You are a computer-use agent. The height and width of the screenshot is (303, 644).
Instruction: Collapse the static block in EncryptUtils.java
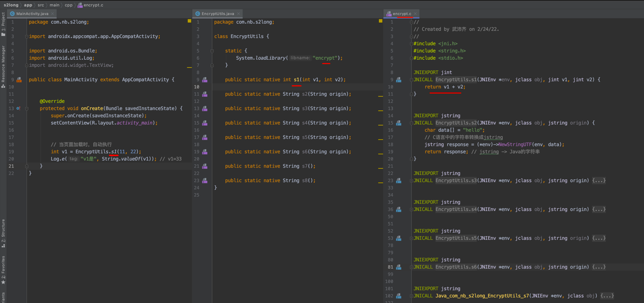coord(212,51)
